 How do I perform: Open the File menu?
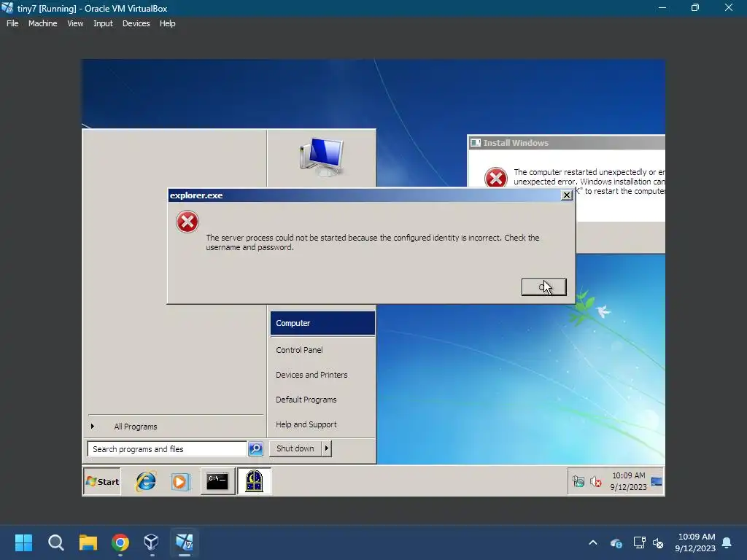12,23
